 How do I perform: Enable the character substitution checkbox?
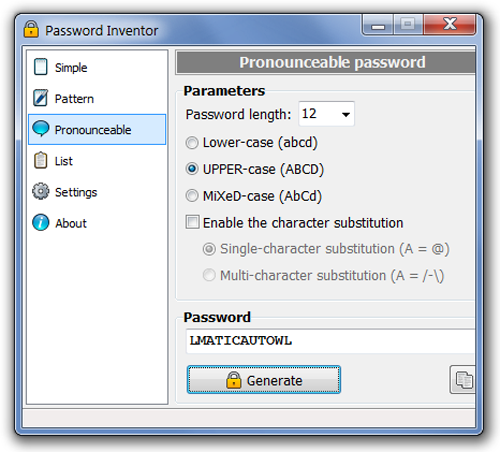192,222
